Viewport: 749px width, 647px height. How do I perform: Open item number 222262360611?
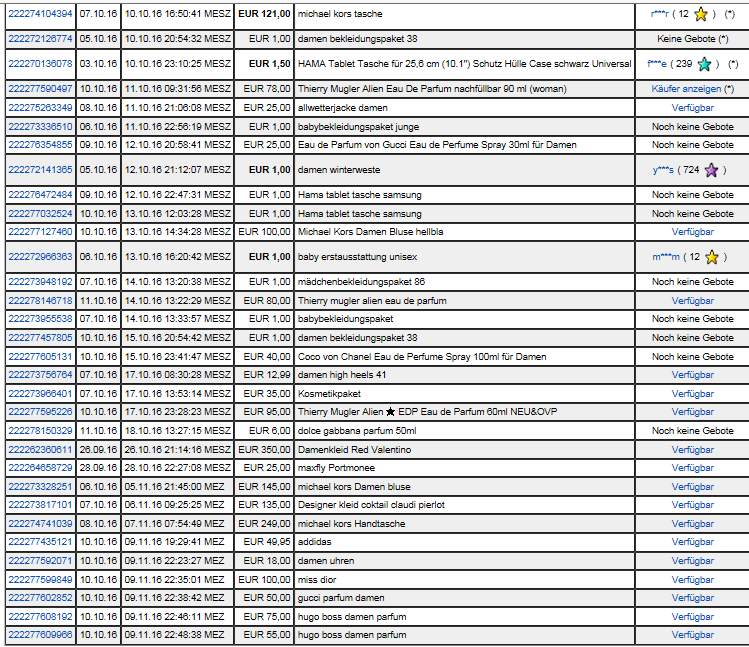[40, 450]
